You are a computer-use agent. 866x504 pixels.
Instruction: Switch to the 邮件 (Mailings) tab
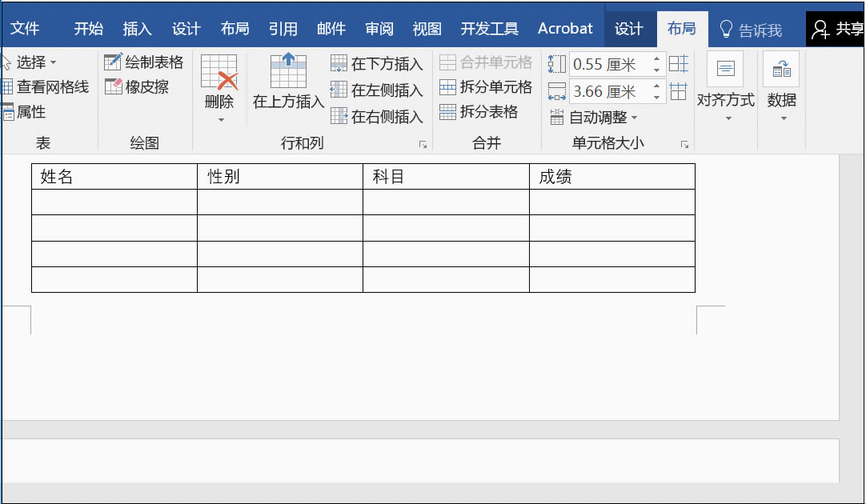(x=331, y=29)
